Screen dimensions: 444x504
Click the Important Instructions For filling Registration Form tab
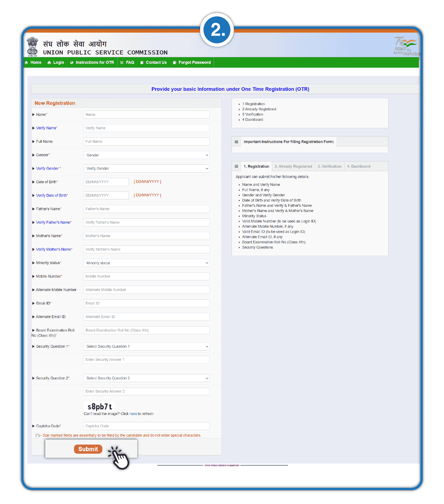pyautogui.click(x=289, y=142)
